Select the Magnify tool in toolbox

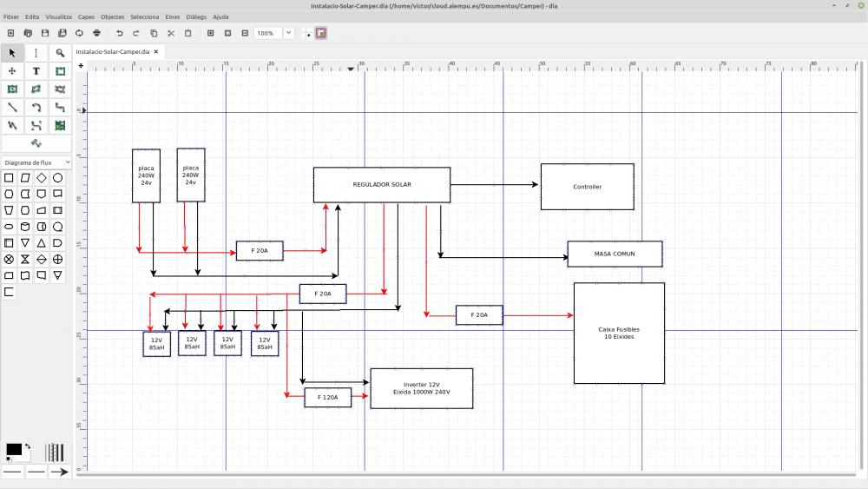[60, 53]
